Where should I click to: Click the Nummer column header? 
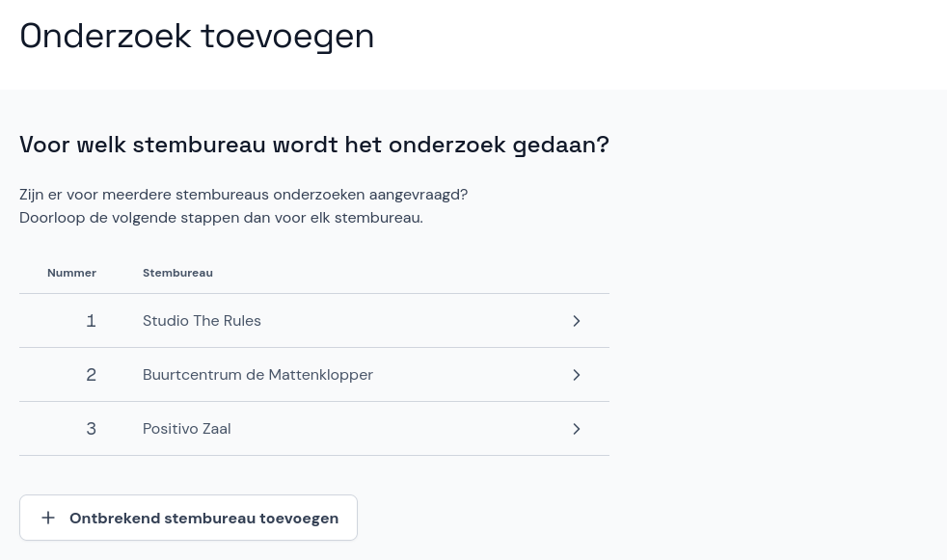click(x=71, y=273)
